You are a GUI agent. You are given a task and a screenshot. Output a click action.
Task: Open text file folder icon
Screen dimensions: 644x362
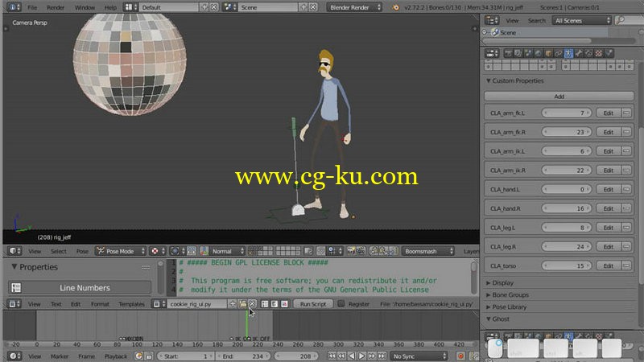(x=242, y=304)
